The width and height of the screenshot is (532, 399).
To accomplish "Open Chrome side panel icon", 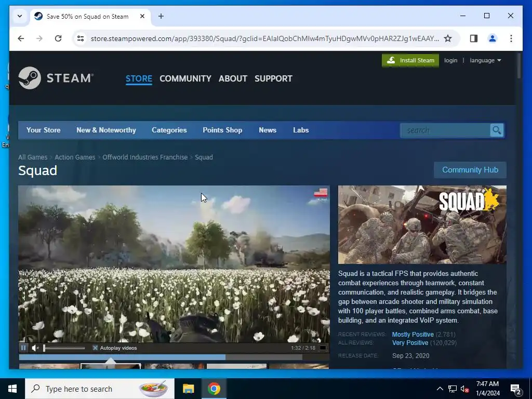I will (474, 38).
